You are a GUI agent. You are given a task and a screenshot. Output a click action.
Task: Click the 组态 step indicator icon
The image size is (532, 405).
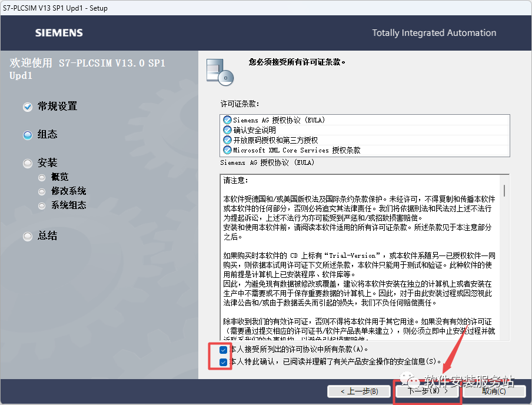click(x=28, y=135)
